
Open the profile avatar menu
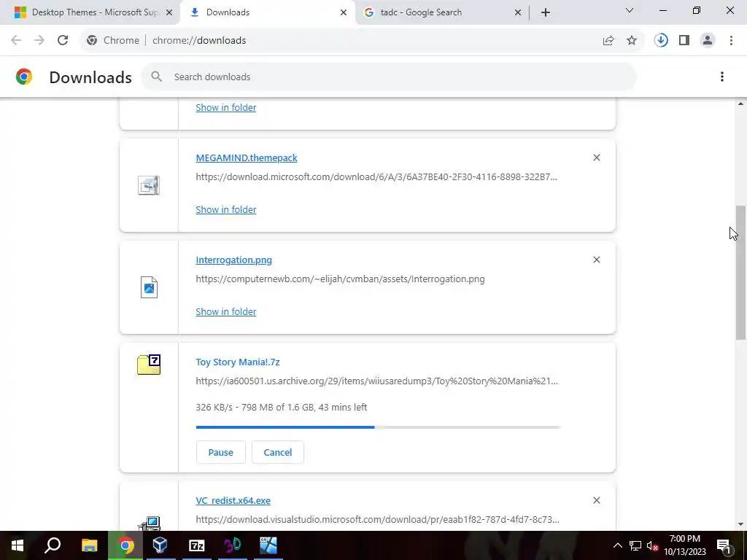[x=708, y=41]
